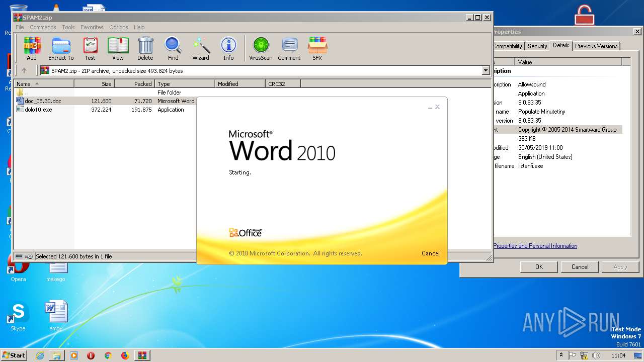Viewport: 644px width, 362px height.
Task: Open the Find magnifier tool
Action: pos(173,48)
